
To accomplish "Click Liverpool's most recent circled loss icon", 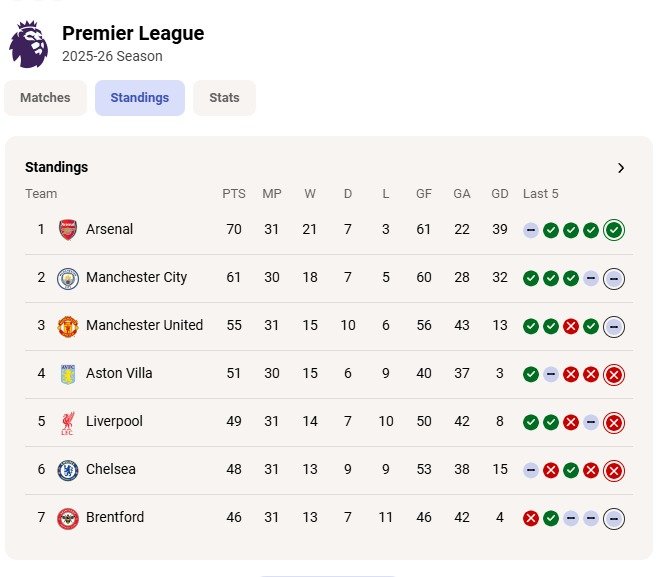I will click(614, 422).
